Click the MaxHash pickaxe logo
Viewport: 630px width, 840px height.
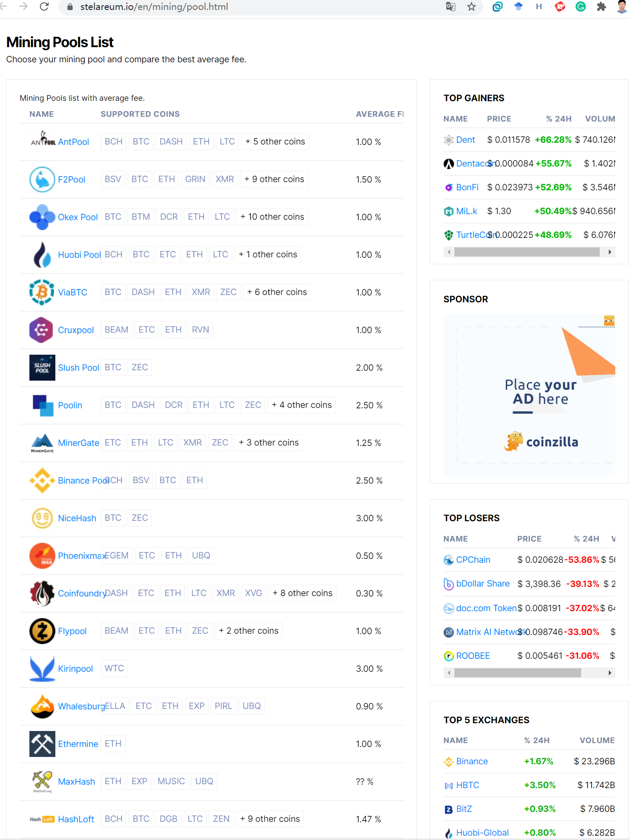coord(42,782)
